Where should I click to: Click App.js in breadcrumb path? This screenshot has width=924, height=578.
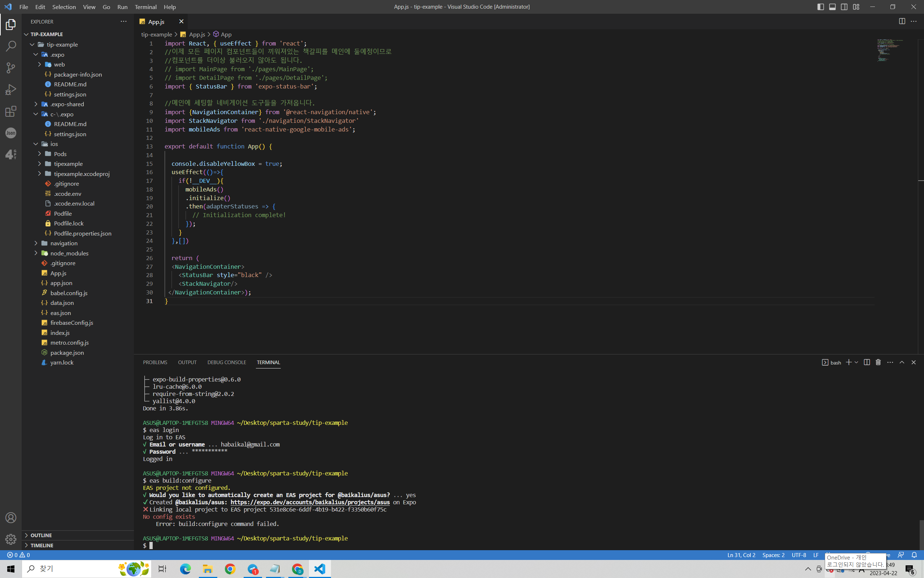(x=197, y=34)
